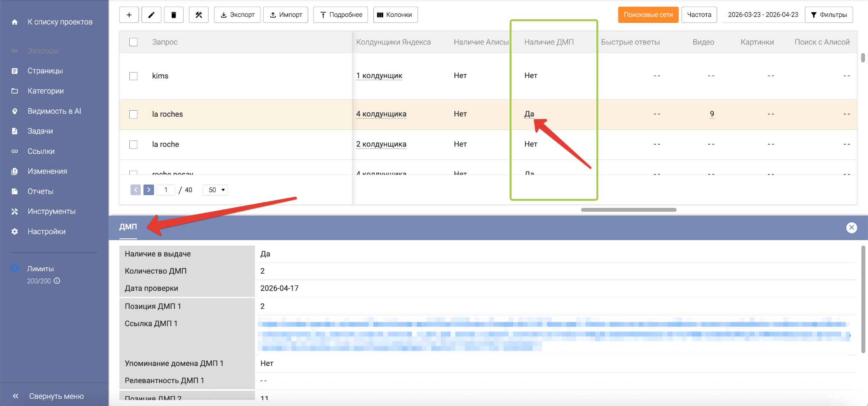Image resolution: width=868 pixels, height=406 pixels.
Task: Open the date range picker
Action: (x=762, y=15)
